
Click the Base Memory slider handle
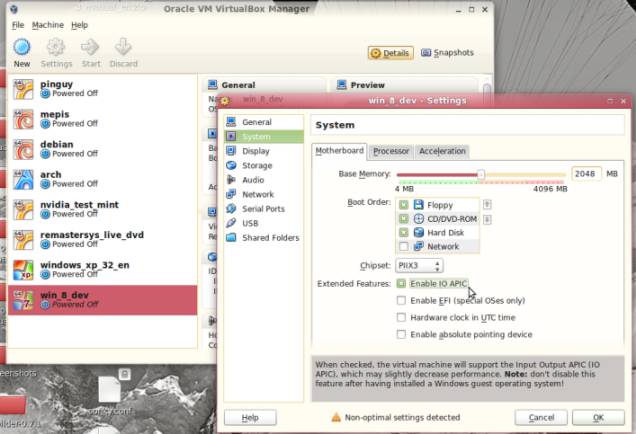click(x=481, y=174)
